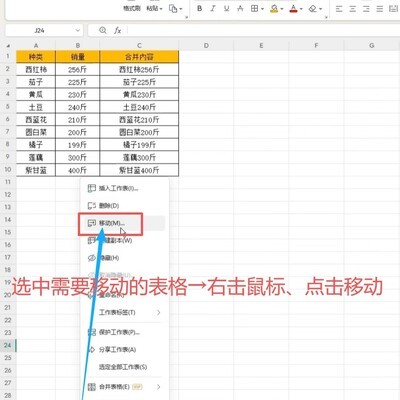Image resolution: width=400 pixels, height=400 pixels.
Task: Open the borders dropdown arrow
Action: pos(262,9)
